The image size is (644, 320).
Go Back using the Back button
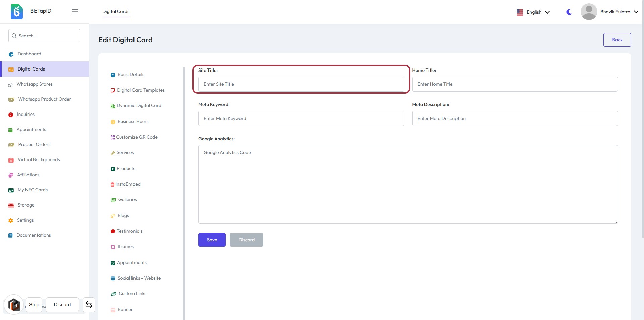[617, 40]
